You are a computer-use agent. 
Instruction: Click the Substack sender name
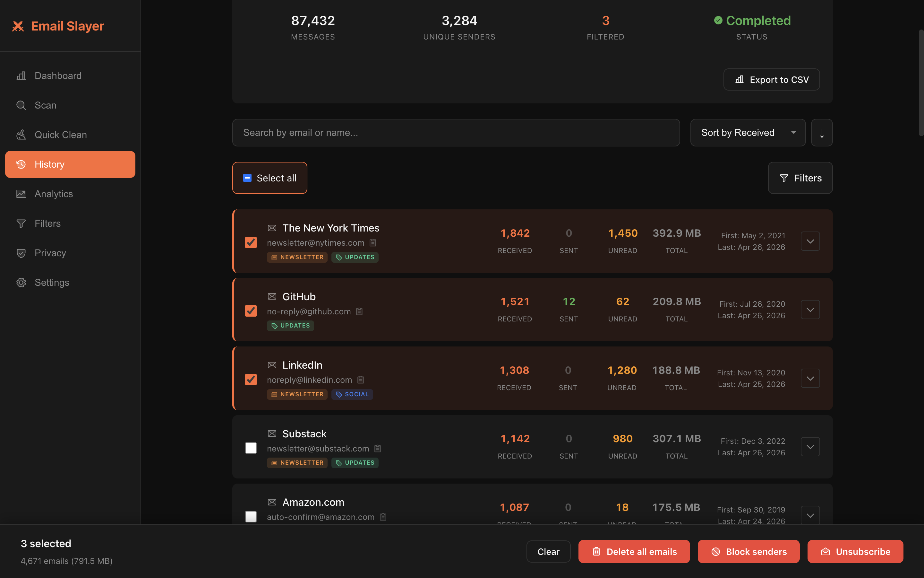304,434
